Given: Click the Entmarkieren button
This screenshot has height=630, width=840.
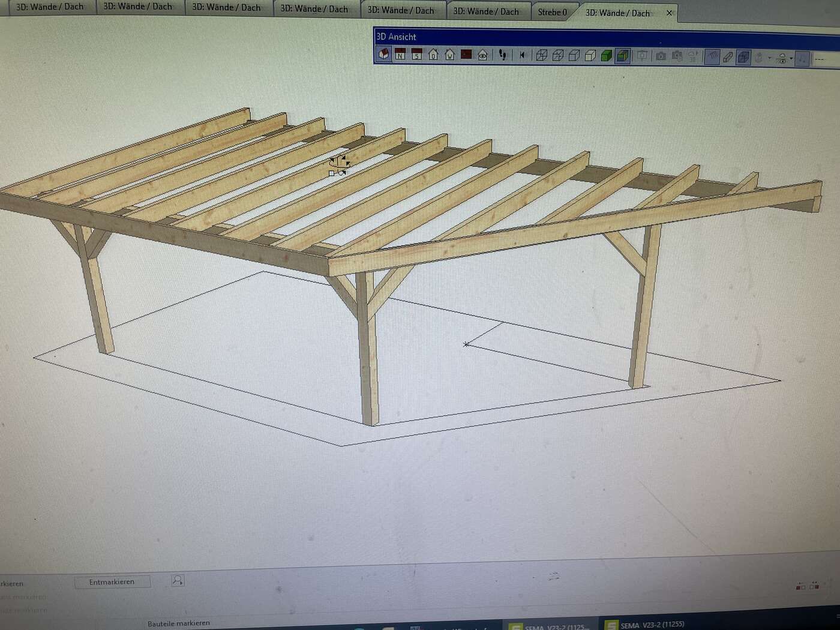Looking at the screenshot, I should (x=112, y=581).
